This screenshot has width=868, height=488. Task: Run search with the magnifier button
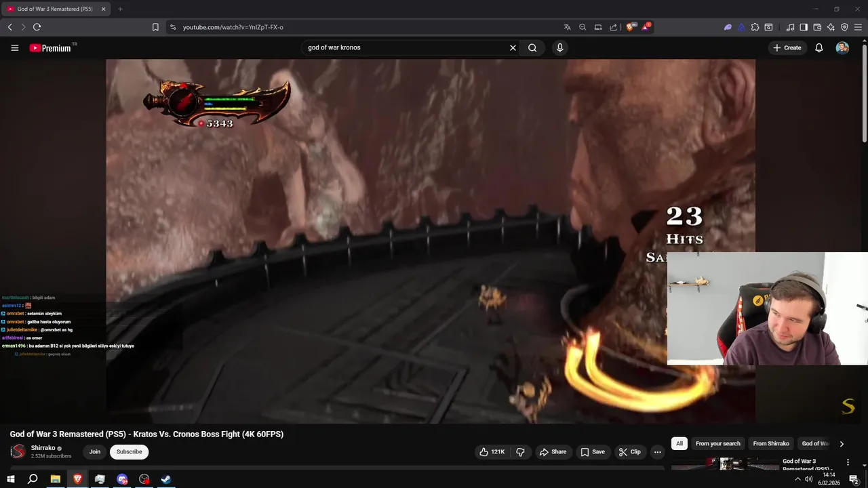[532, 47]
